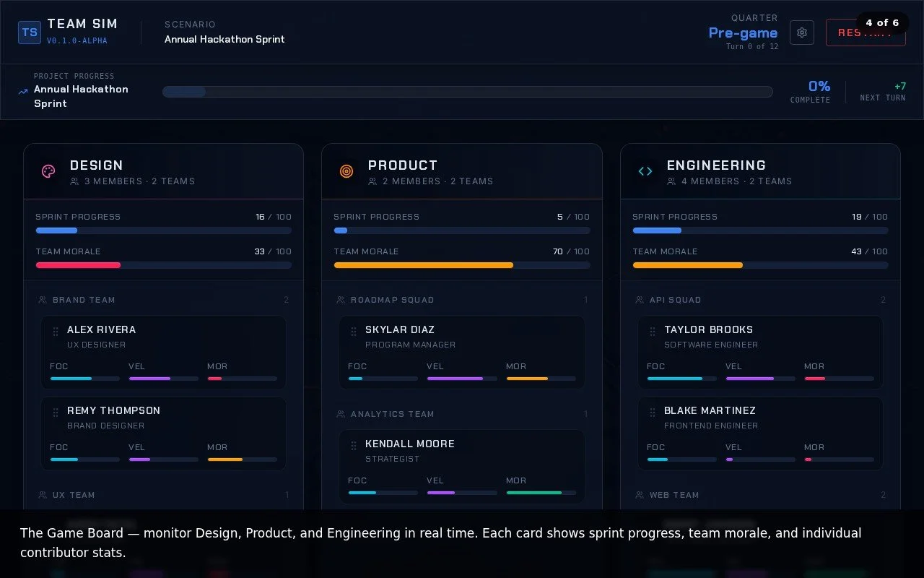Viewport: 924px width, 578px height.
Task: Click the Engineering department heading
Action: click(716, 165)
